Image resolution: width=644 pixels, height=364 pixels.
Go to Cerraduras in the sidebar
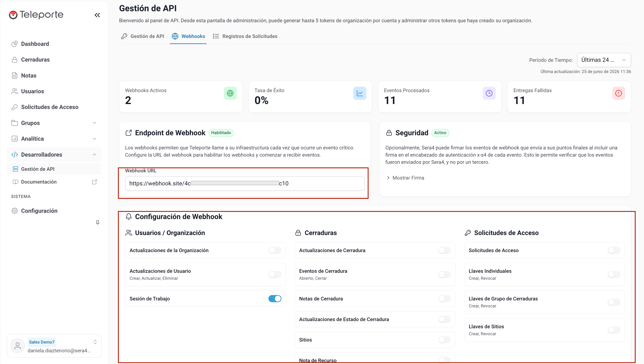(x=35, y=60)
